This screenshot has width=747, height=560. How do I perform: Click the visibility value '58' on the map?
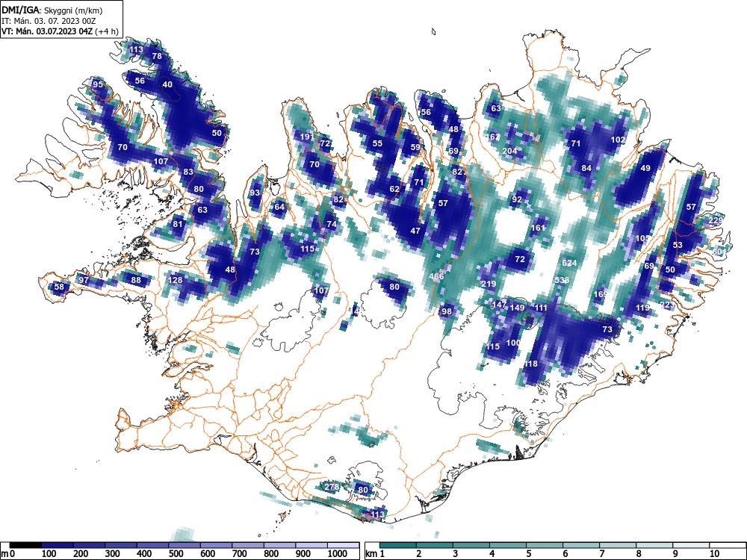(59, 287)
